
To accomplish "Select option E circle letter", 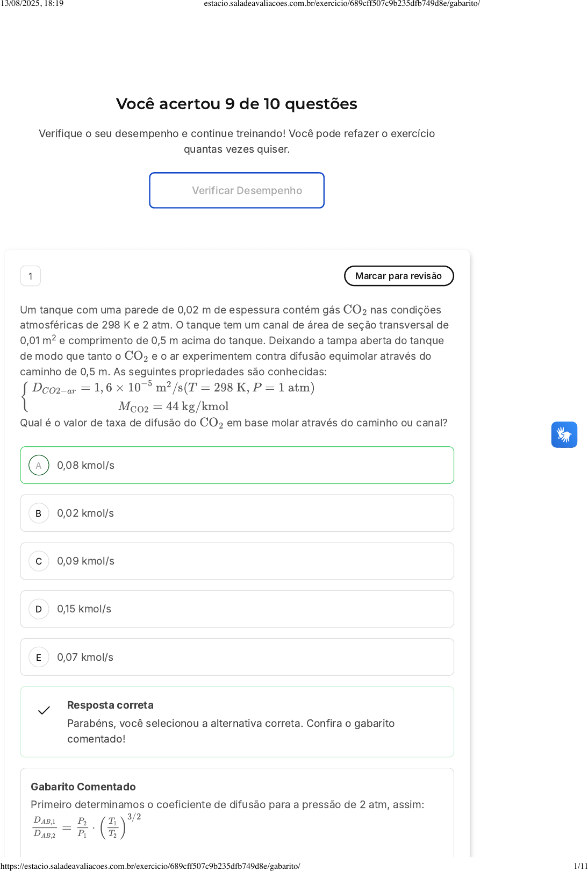I will point(39,657).
